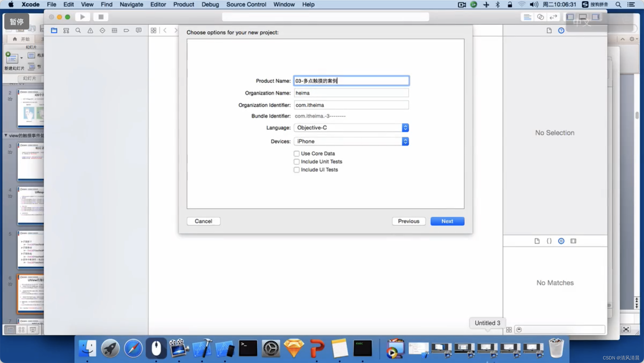This screenshot has height=363, width=644.
Task: Open the Language Objective-C dropdown
Action: tap(351, 128)
